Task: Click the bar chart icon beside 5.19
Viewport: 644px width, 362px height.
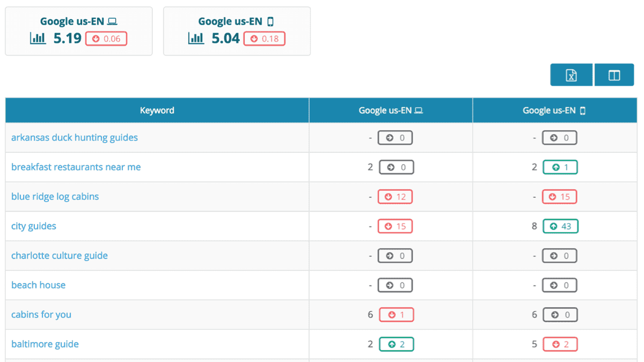Action: click(38, 39)
